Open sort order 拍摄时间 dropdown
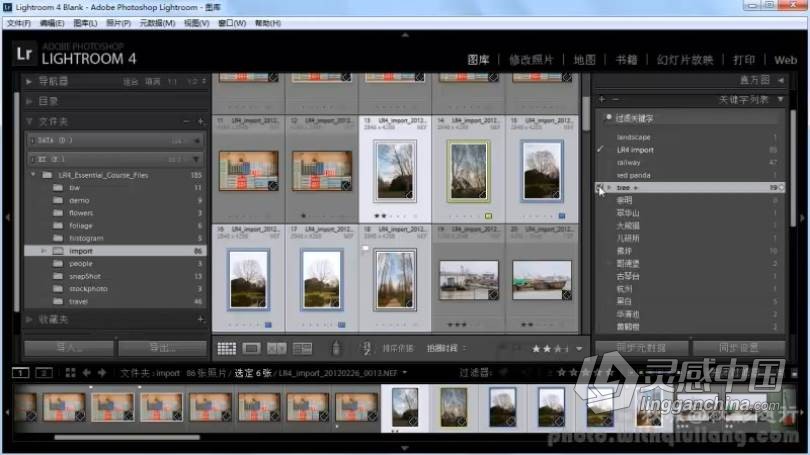 point(446,349)
